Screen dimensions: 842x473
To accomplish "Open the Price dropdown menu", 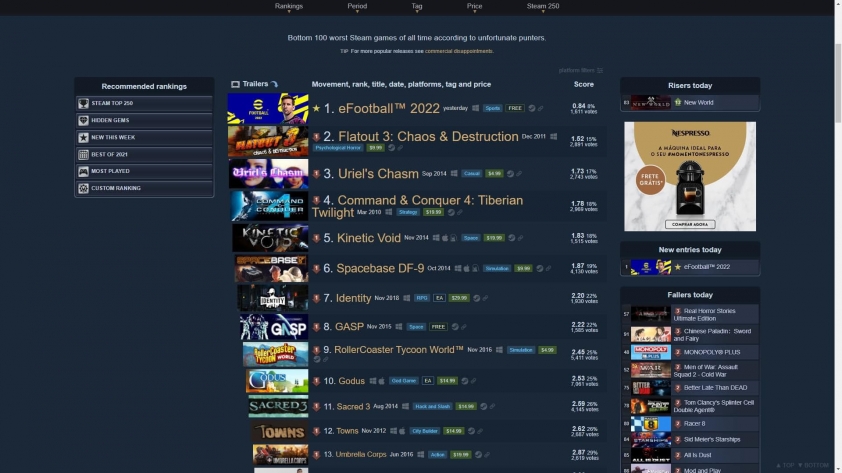I will (474, 6).
